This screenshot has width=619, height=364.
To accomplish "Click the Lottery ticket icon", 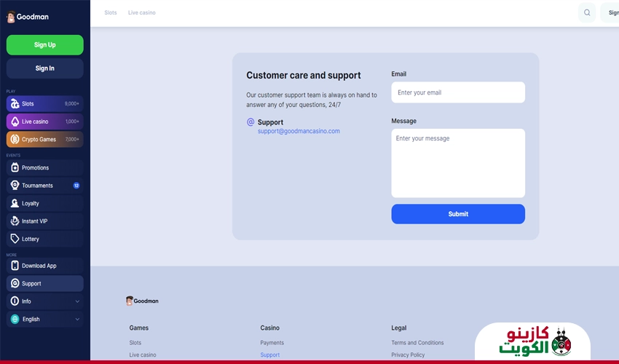I will (15, 239).
